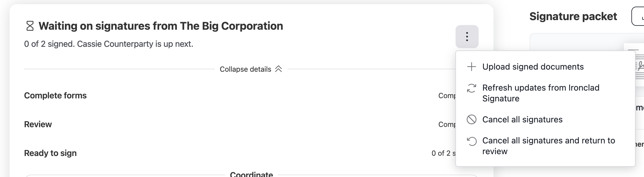The image size is (644, 177).
Task: Click the Signature packet heading
Action: pyautogui.click(x=573, y=16)
